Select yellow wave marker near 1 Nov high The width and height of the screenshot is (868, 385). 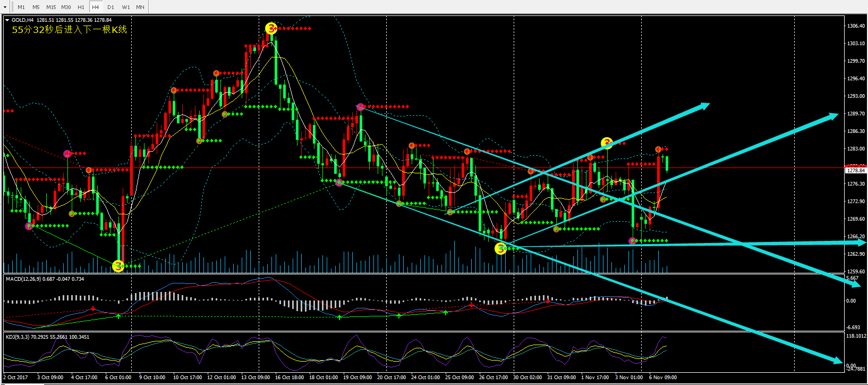tap(607, 143)
